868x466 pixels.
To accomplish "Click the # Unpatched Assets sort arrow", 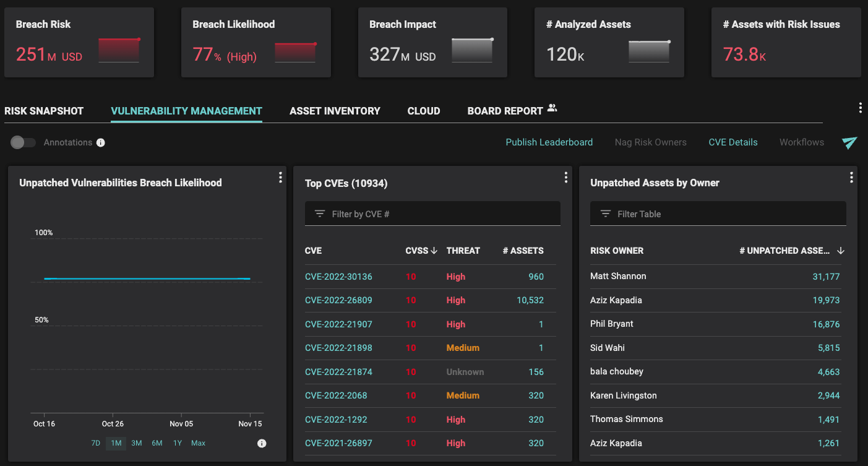I will click(841, 251).
